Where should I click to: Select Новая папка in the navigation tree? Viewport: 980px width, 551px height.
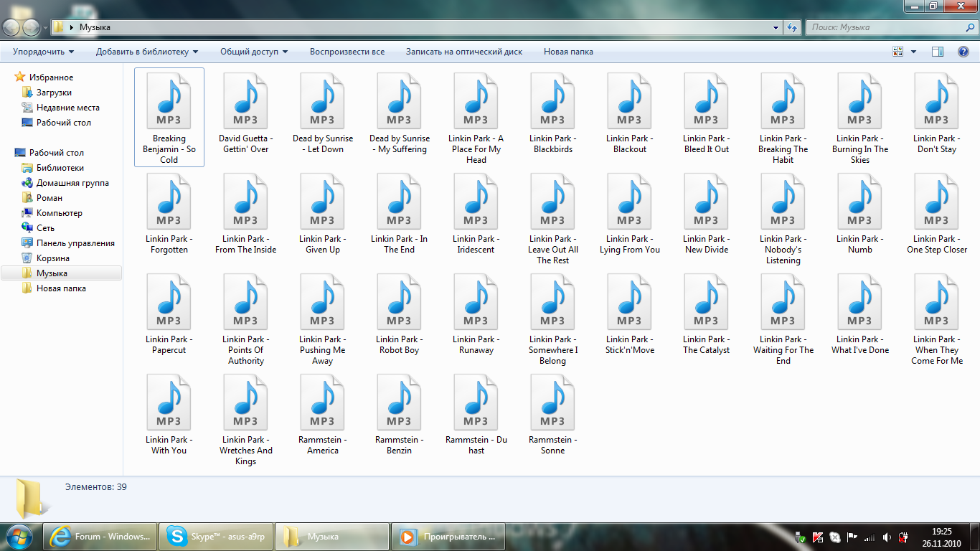pos(61,288)
